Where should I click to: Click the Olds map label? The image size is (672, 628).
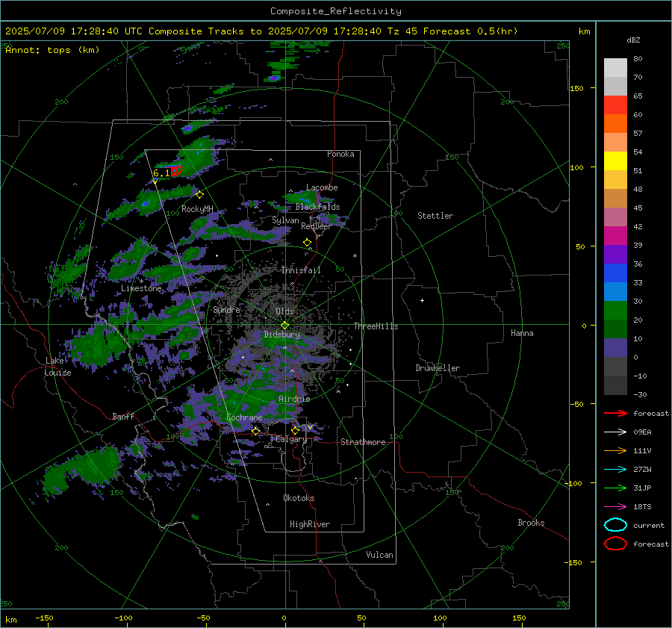(284, 311)
